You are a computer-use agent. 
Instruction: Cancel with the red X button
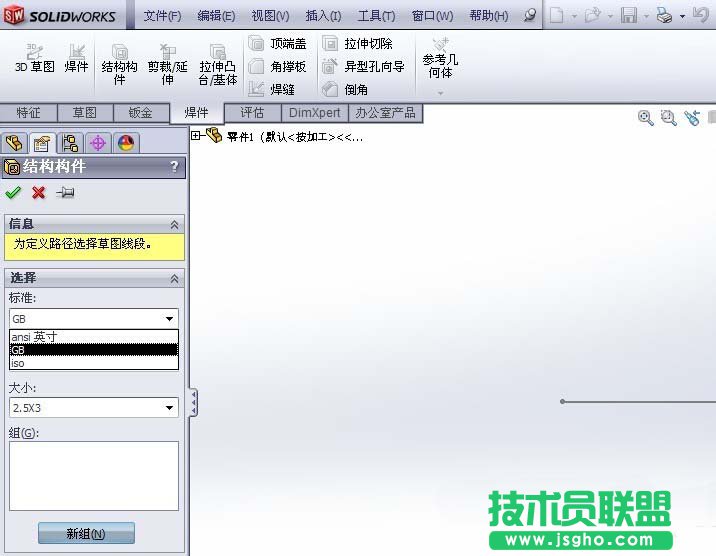(x=39, y=193)
